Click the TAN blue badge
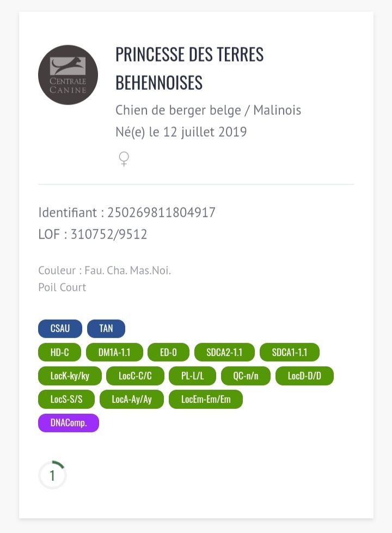 (x=106, y=329)
